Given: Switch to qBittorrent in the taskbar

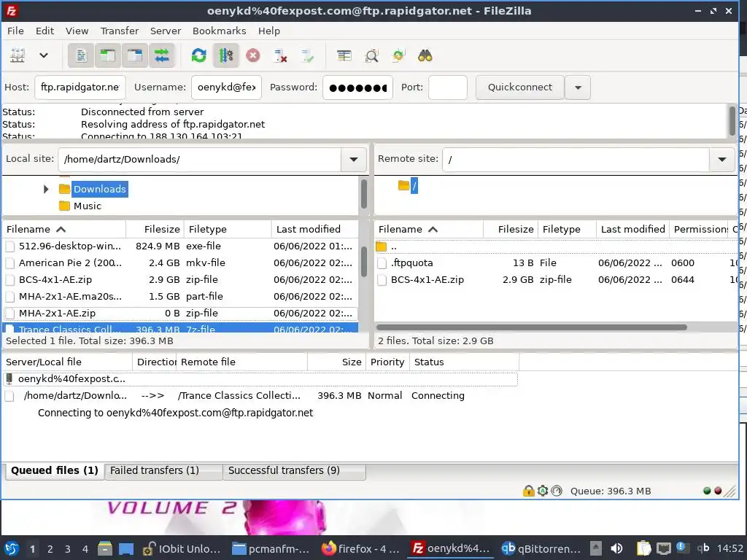Looking at the screenshot, I should [x=541, y=548].
